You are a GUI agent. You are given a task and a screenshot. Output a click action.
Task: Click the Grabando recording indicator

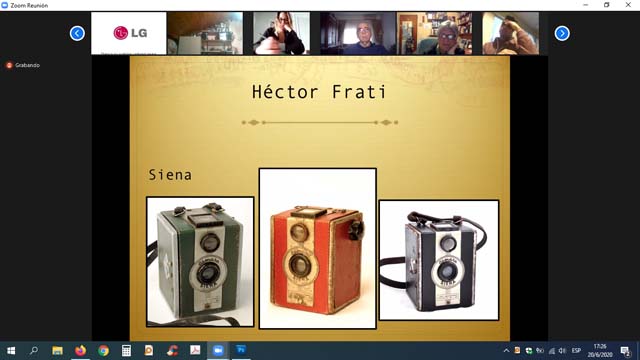tap(23, 65)
